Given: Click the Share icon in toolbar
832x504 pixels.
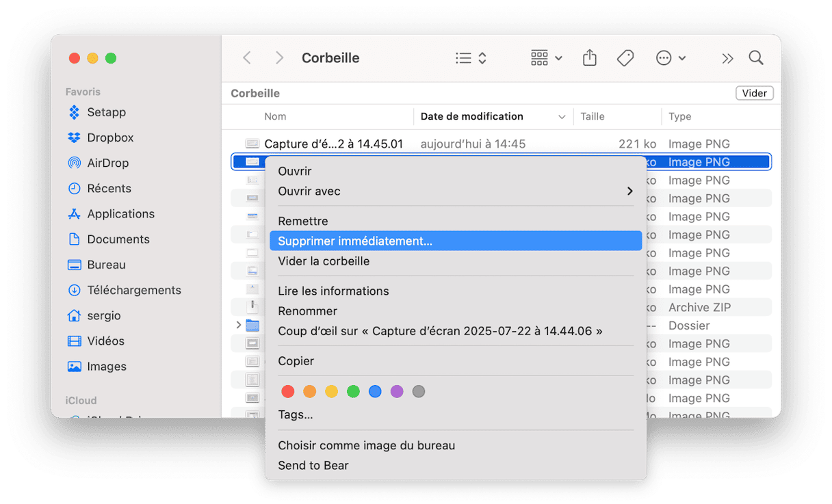Looking at the screenshot, I should pos(589,58).
